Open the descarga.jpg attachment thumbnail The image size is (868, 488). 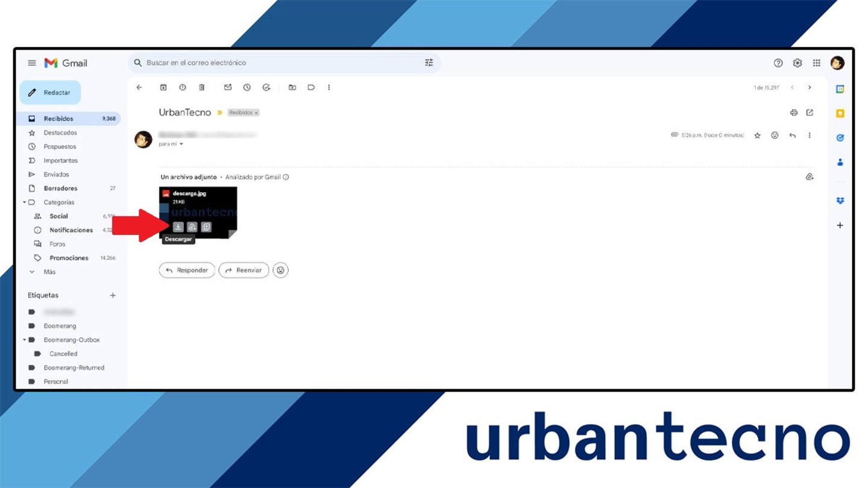coord(198,212)
